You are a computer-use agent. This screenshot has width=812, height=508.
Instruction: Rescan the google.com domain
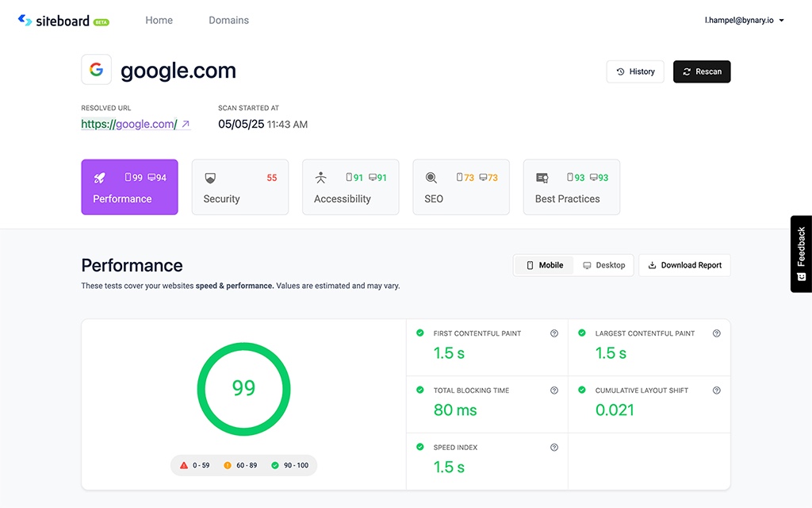click(702, 71)
